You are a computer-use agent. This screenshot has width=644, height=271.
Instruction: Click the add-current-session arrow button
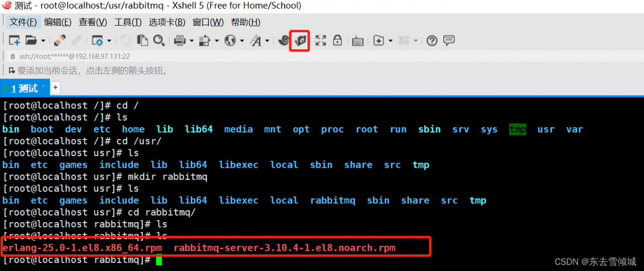pos(12,71)
